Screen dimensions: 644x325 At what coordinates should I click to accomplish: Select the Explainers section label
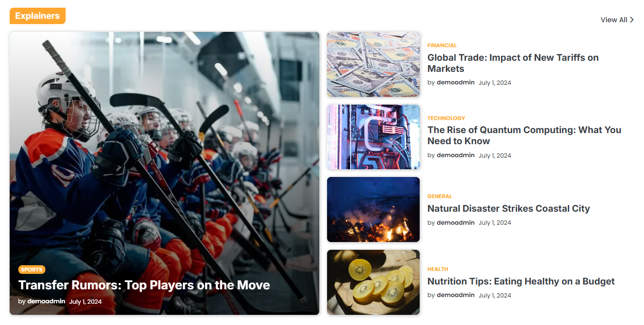point(38,16)
